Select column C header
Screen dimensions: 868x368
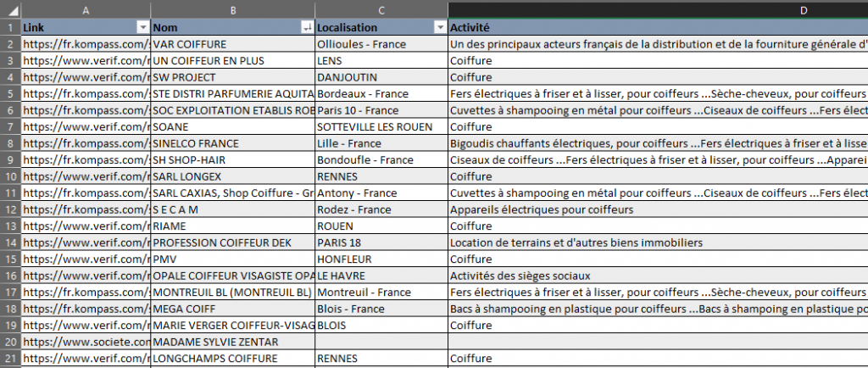pos(381,9)
